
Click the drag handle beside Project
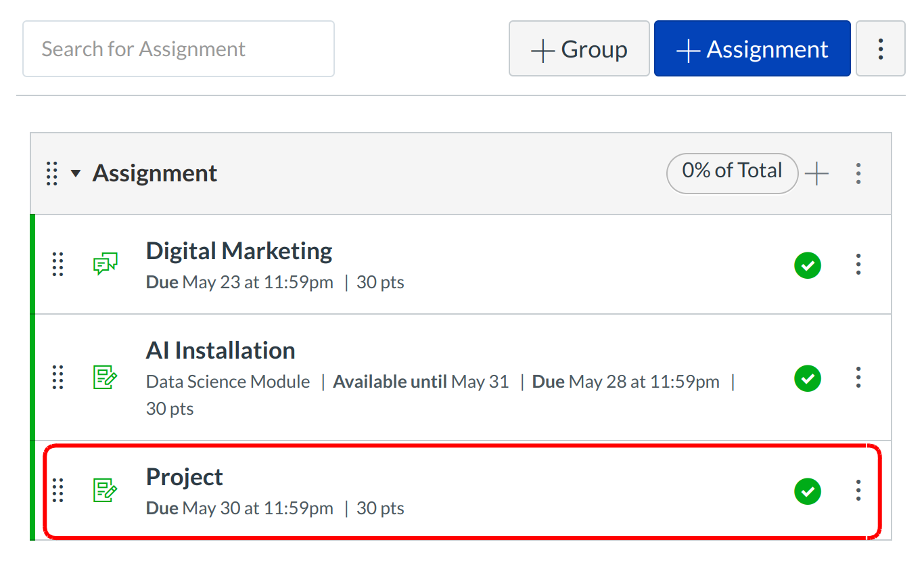[57, 490]
